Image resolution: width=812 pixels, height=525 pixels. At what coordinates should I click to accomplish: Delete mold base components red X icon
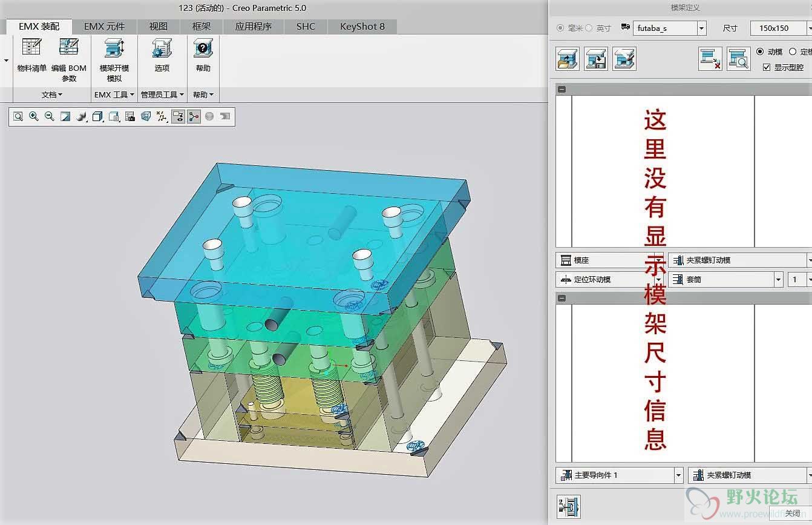pyautogui.click(x=710, y=59)
